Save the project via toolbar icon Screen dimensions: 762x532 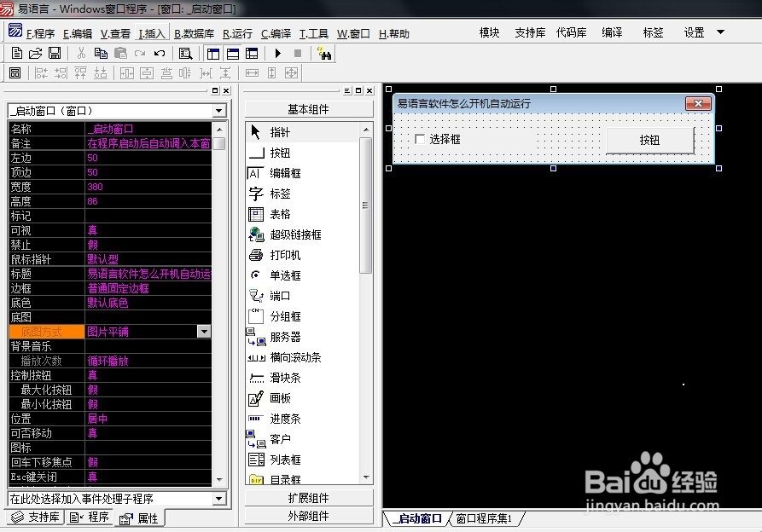click(x=54, y=52)
